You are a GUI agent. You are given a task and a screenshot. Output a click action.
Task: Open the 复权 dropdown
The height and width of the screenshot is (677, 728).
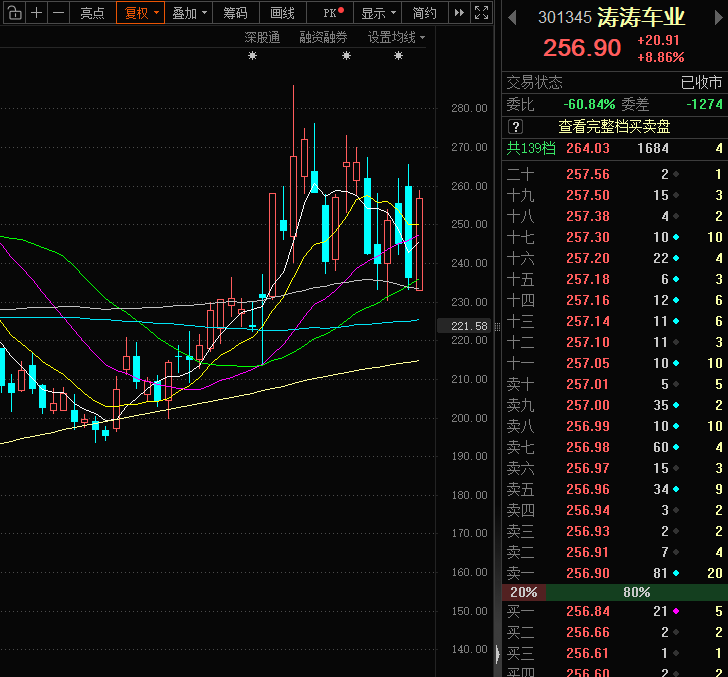point(140,13)
